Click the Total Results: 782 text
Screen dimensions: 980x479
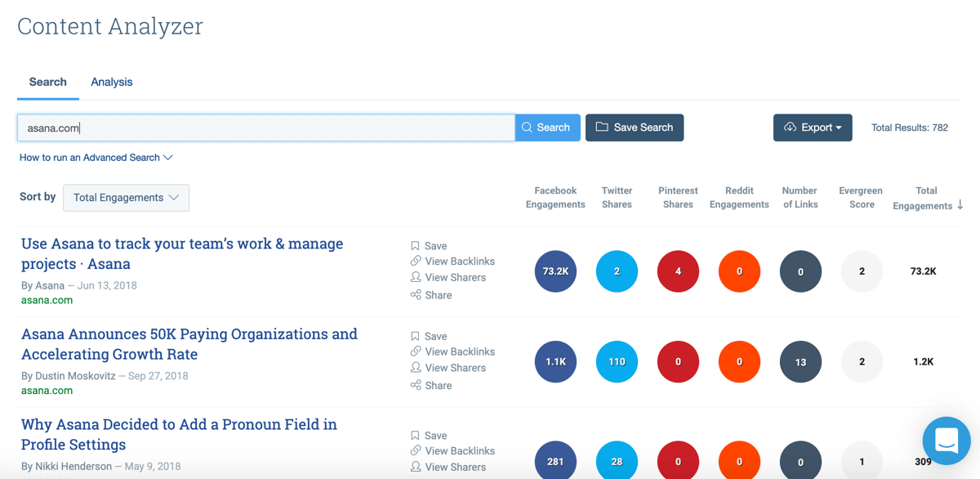[x=910, y=128]
